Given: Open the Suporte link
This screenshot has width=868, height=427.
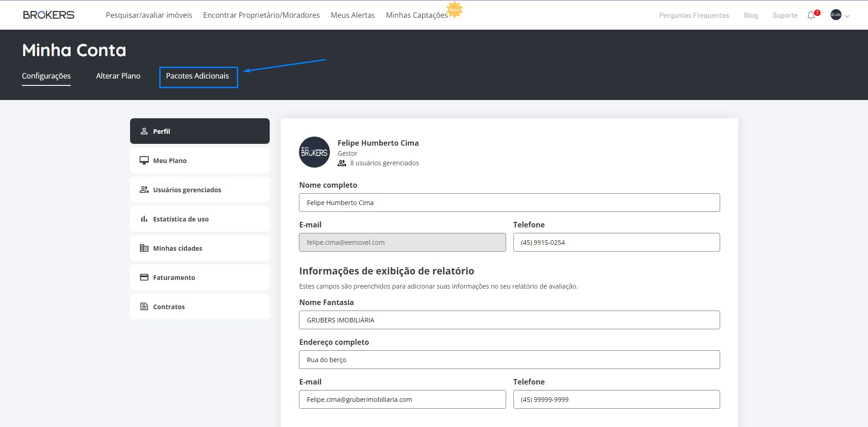Looking at the screenshot, I should (x=785, y=16).
